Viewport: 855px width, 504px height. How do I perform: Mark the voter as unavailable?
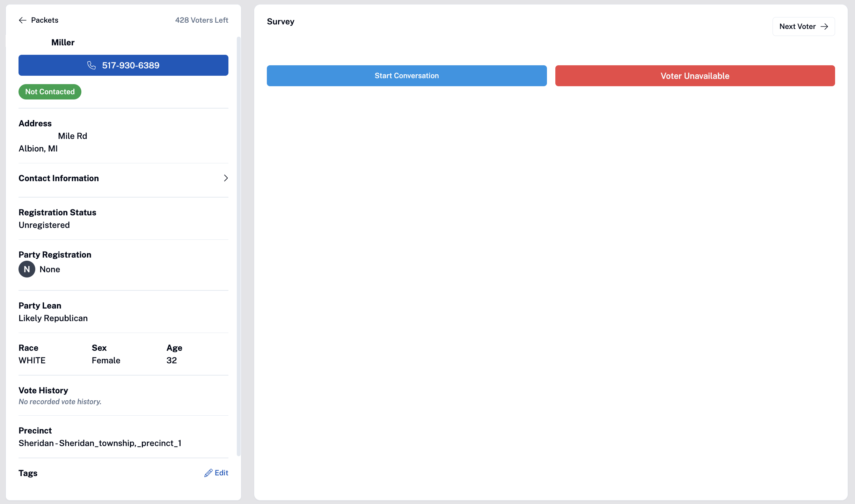pyautogui.click(x=695, y=76)
